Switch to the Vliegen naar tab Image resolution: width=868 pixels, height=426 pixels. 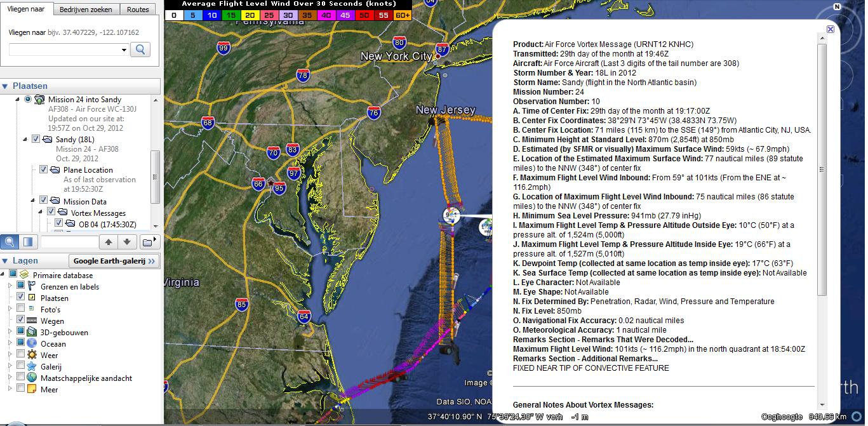pos(25,9)
